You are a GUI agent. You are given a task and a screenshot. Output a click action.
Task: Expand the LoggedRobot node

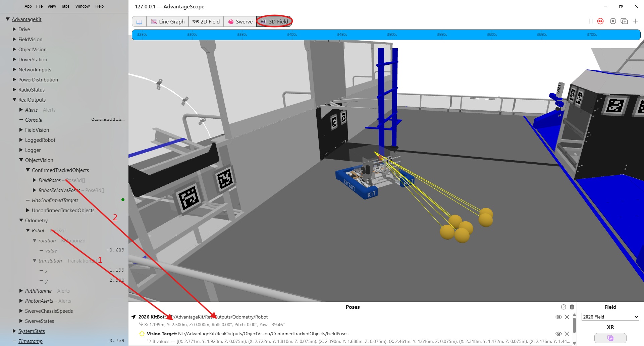tap(21, 140)
